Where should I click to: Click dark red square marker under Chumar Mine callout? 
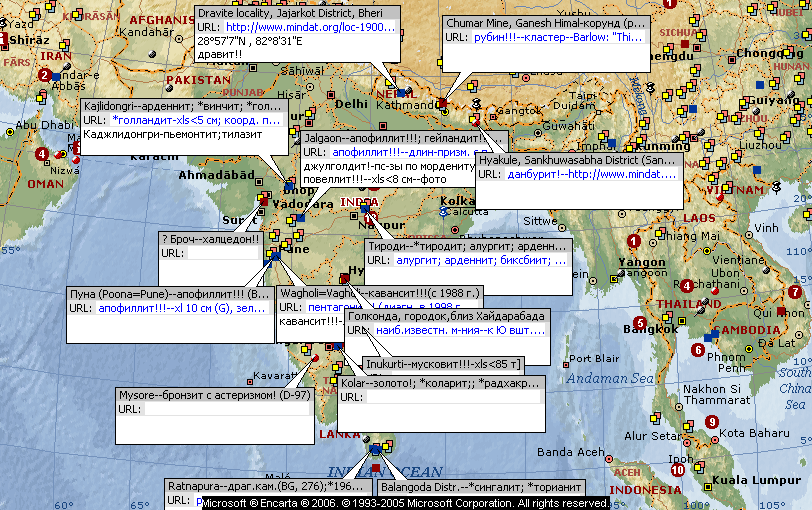click(x=442, y=103)
